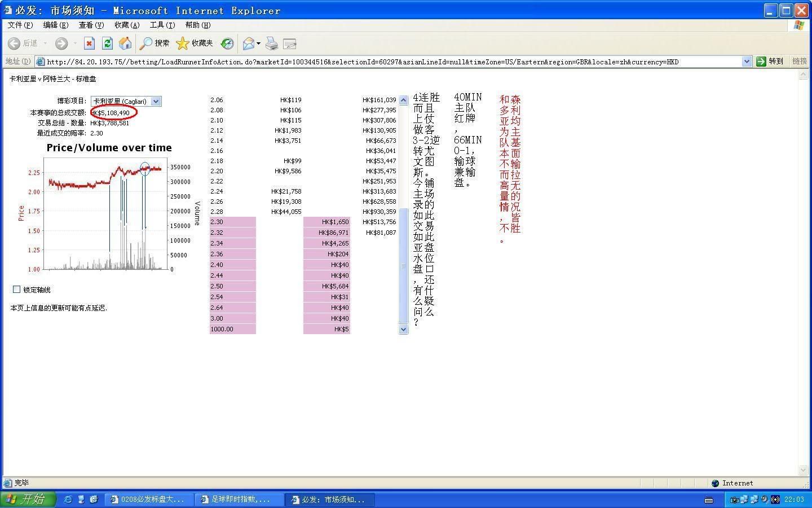
Task: Print the page using the printer icon
Action: [272, 43]
